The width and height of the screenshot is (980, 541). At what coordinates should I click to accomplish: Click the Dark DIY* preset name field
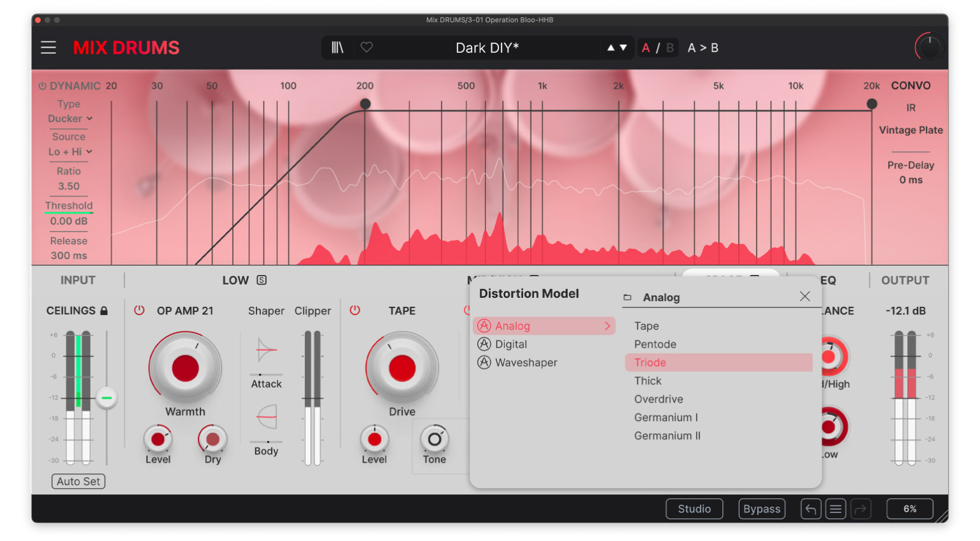coord(487,47)
